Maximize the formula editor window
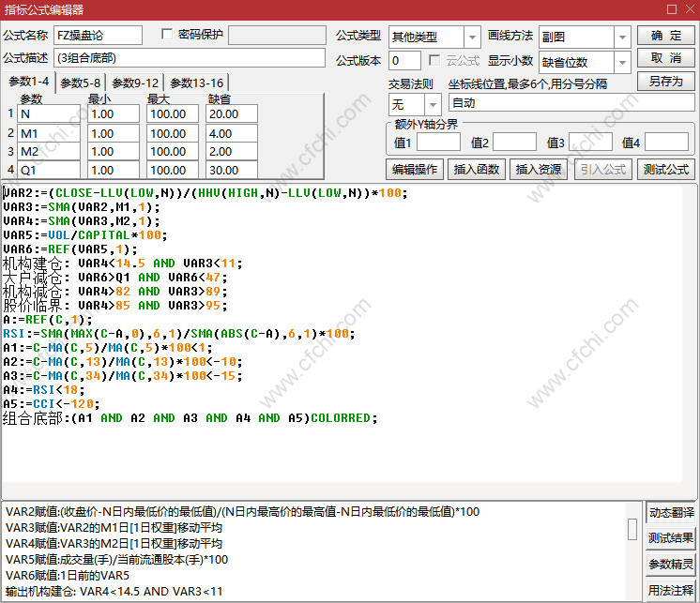700x603 pixels. (x=671, y=9)
